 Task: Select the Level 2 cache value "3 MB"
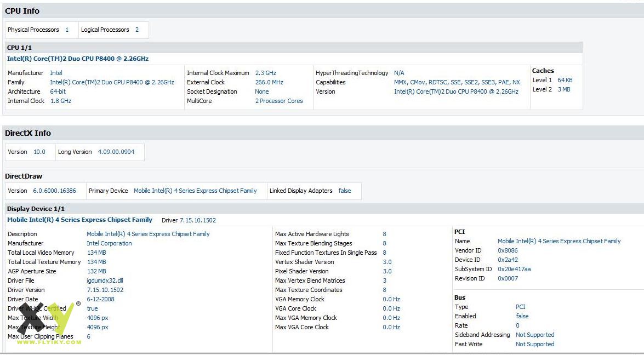563,89
